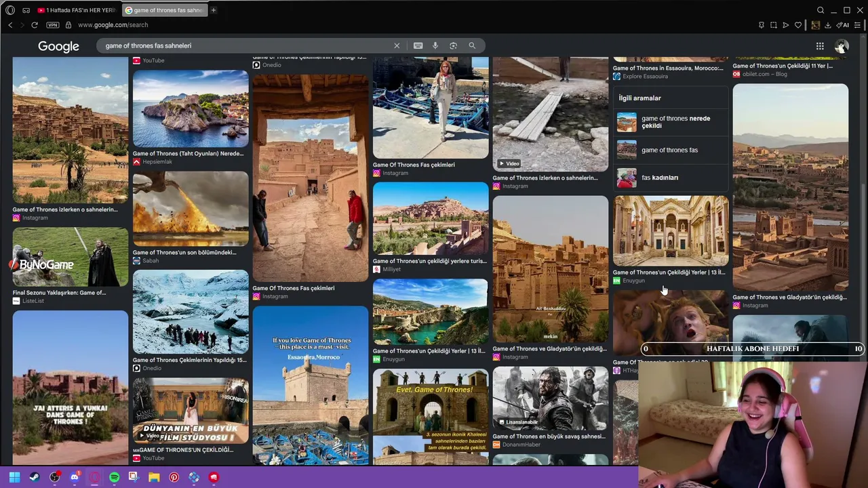Image resolution: width=868 pixels, height=488 pixels.
Task: Switch to the YouTube '1 Haftada FAS' tab
Action: [77, 10]
